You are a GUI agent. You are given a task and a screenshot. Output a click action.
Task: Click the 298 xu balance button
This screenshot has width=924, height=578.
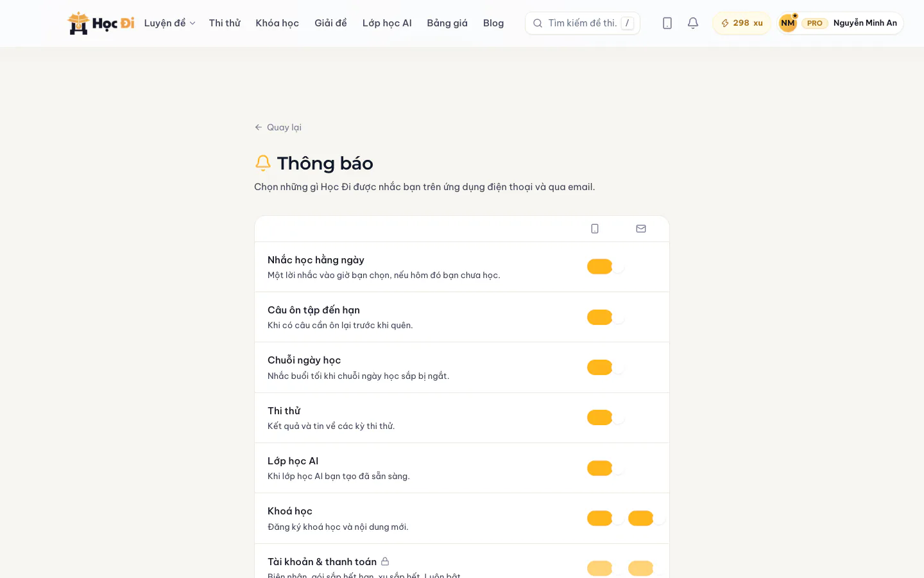(x=742, y=23)
